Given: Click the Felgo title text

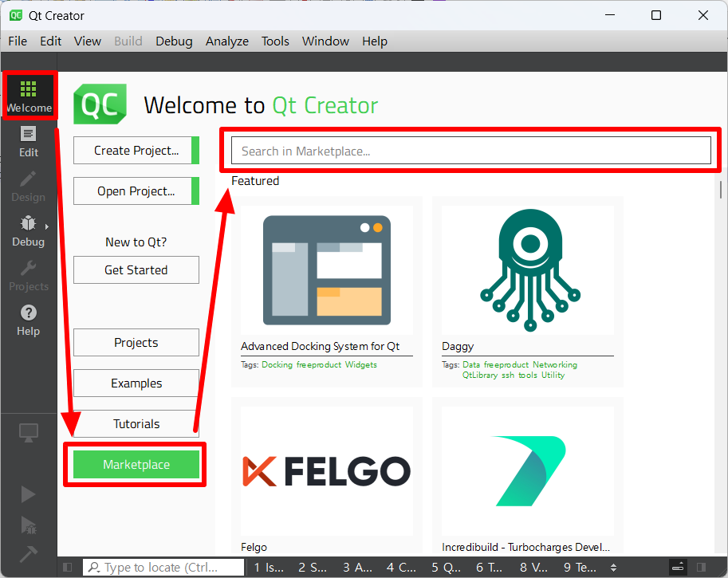Looking at the screenshot, I should 254,548.
